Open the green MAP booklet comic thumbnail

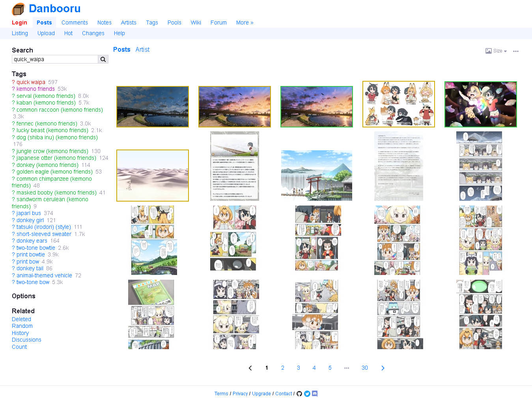[151, 314]
